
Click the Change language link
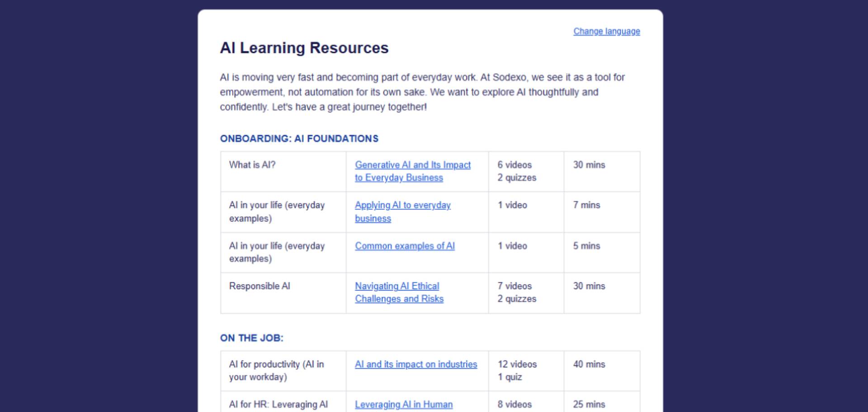coord(607,31)
